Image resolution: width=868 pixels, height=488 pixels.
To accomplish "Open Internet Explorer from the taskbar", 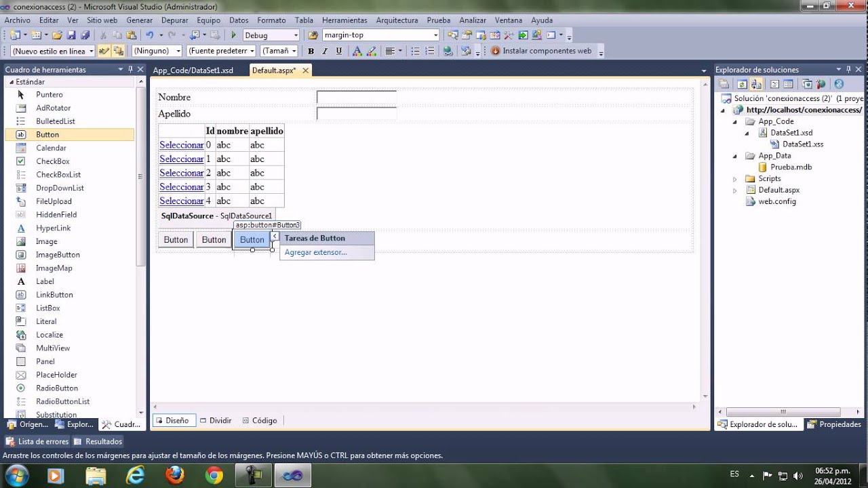I will (136, 475).
